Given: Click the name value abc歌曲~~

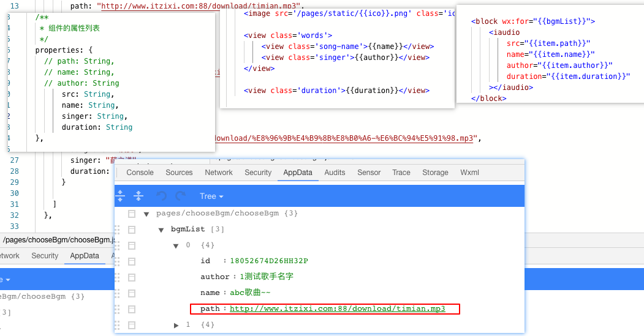Looking at the screenshot, I should point(250,293).
